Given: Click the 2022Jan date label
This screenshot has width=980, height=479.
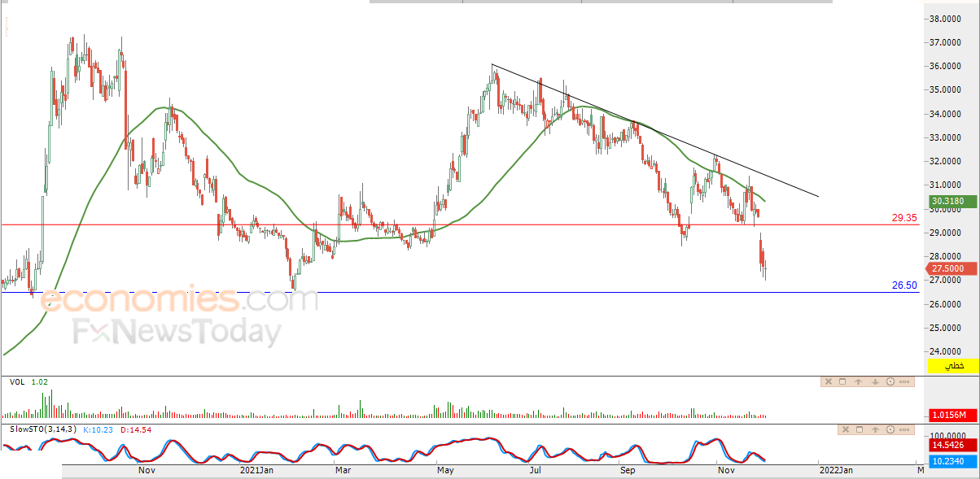Looking at the screenshot, I should pos(836,470).
